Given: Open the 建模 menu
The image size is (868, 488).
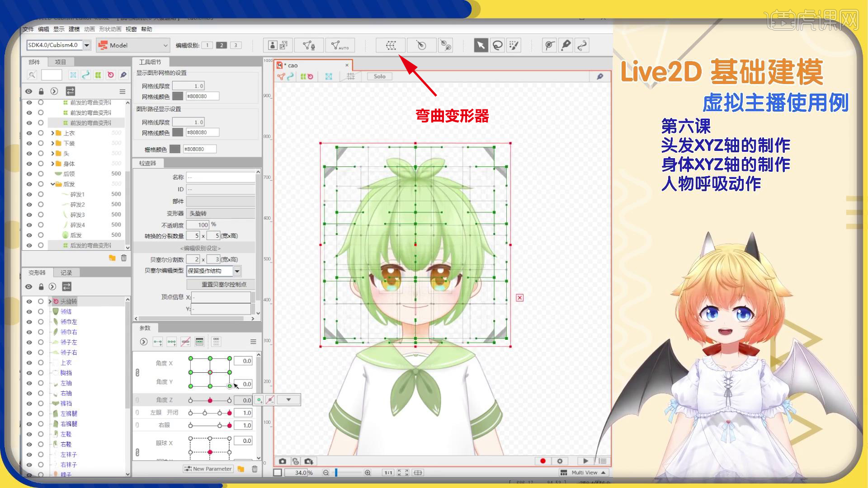Looking at the screenshot, I should point(74,29).
